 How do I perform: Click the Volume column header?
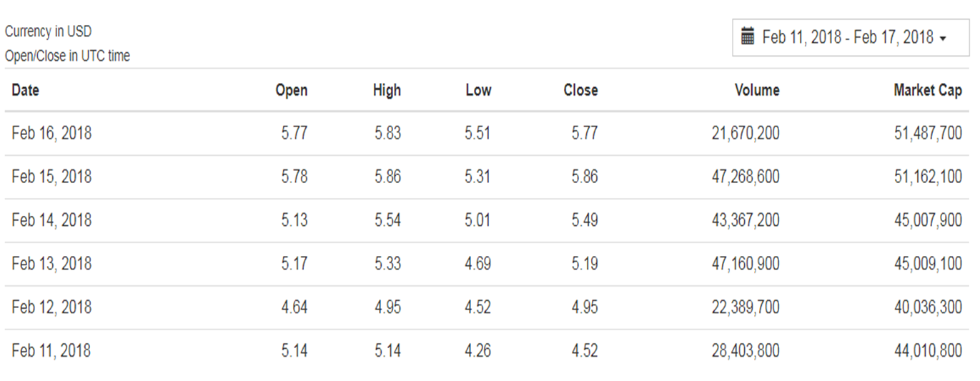coord(757,90)
